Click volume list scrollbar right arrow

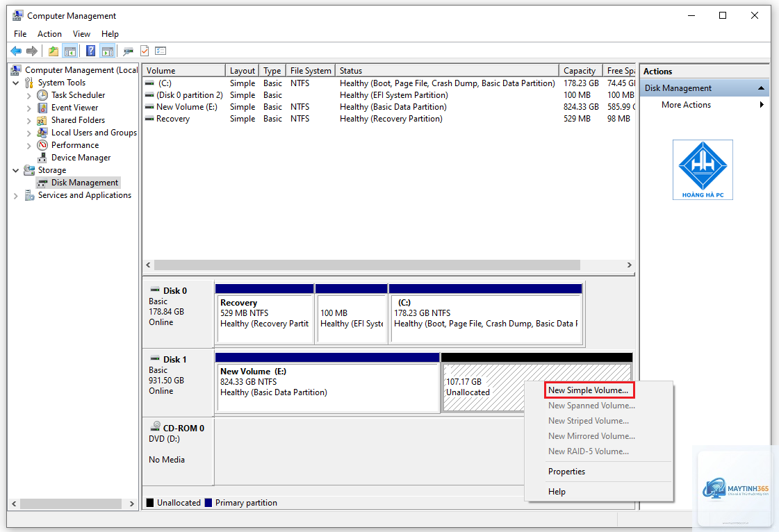[x=629, y=265]
